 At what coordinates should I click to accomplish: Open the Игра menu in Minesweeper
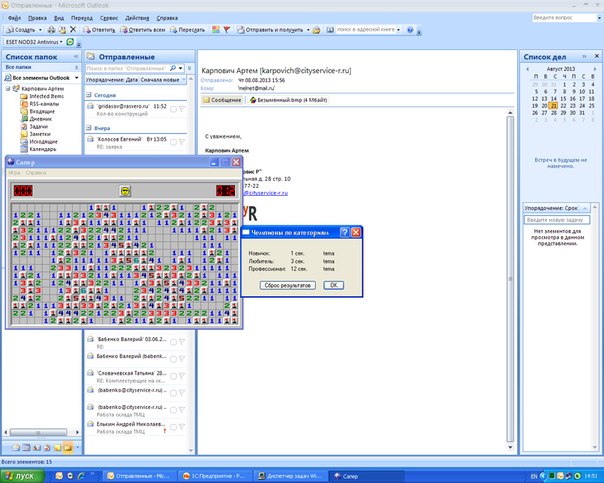pos(14,173)
